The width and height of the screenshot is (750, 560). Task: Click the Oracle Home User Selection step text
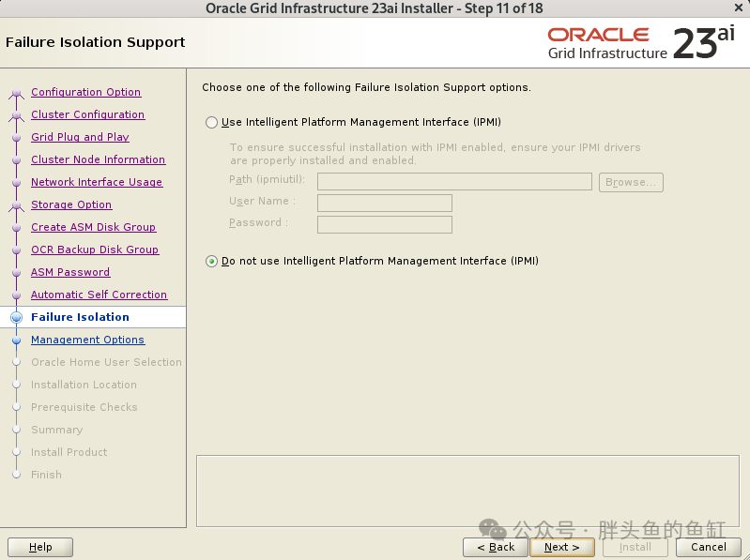pos(106,362)
